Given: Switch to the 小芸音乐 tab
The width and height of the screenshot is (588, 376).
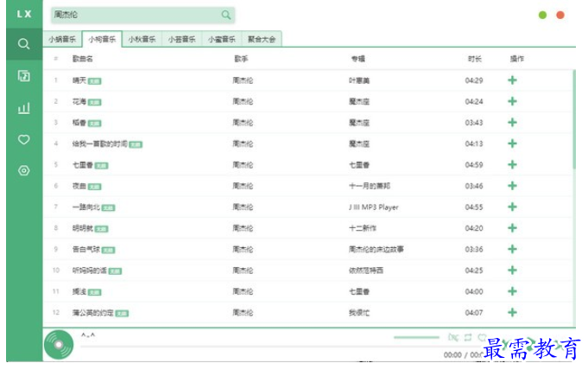Looking at the screenshot, I should [182, 39].
